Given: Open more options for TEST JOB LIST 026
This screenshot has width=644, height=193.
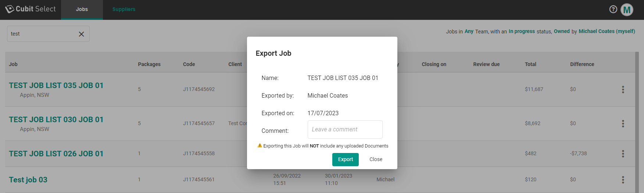Looking at the screenshot, I should pos(623,154).
